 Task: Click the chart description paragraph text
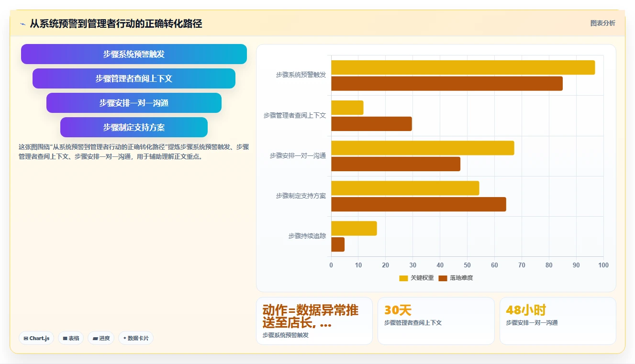134,152
